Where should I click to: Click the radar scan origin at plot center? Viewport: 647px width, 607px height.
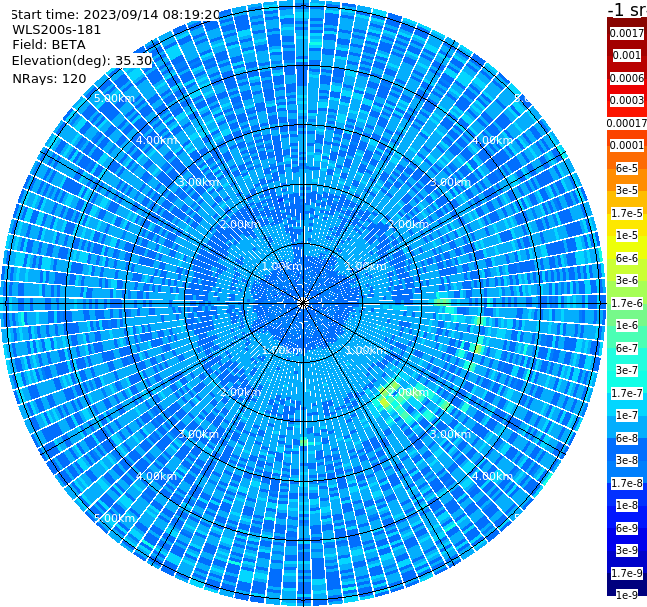303,304
